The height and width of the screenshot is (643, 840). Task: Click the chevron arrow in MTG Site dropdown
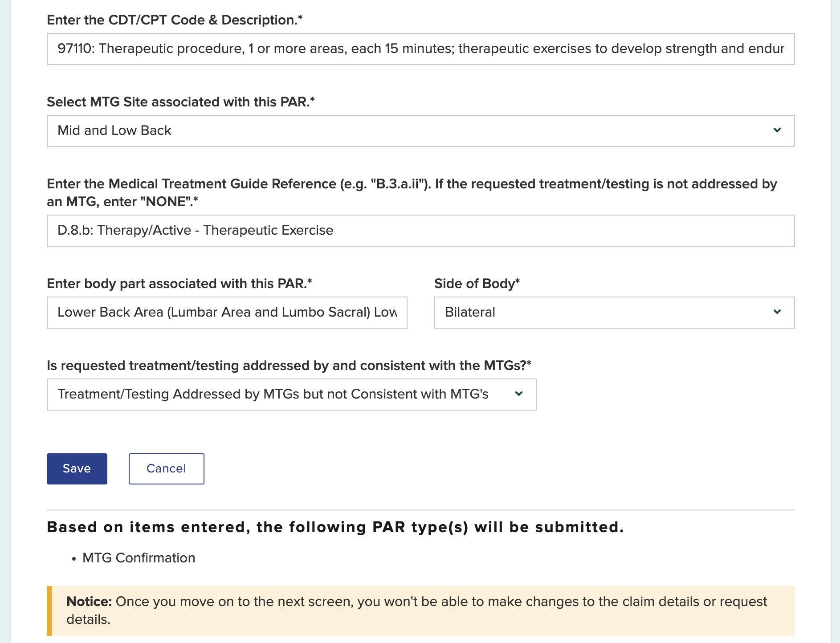click(x=777, y=130)
